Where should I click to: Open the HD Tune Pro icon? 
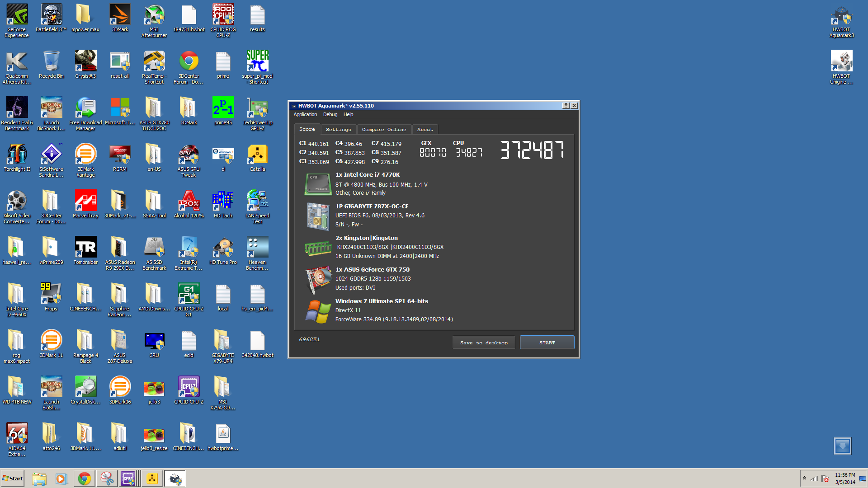pyautogui.click(x=223, y=250)
